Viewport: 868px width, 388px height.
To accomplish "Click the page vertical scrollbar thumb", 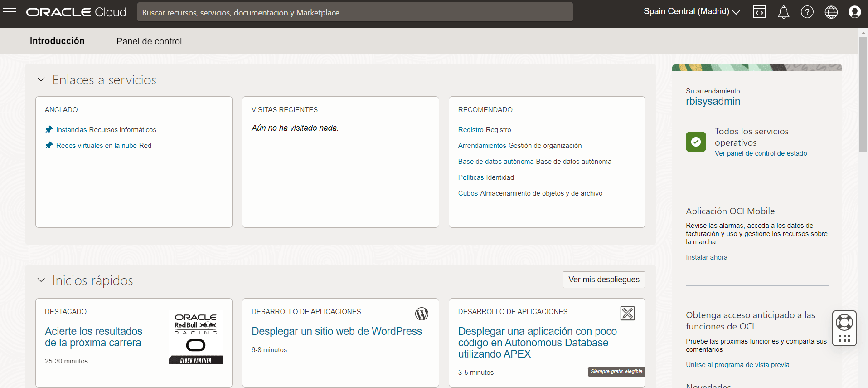I will point(863,94).
